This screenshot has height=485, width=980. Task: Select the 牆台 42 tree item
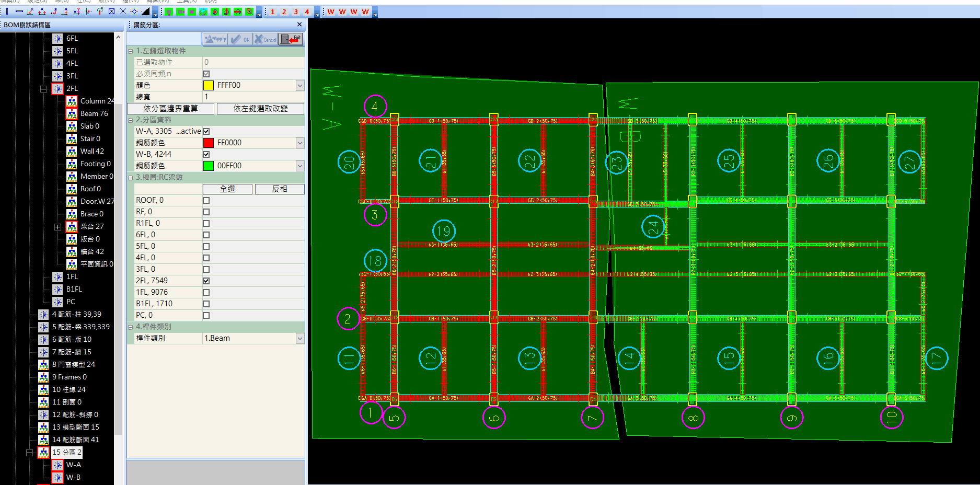[92, 251]
